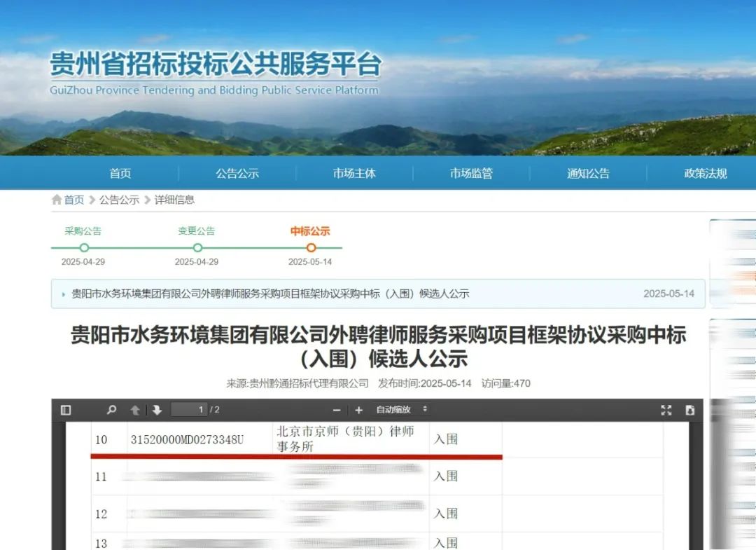Select the 通知公告 navigation item

[x=588, y=174]
